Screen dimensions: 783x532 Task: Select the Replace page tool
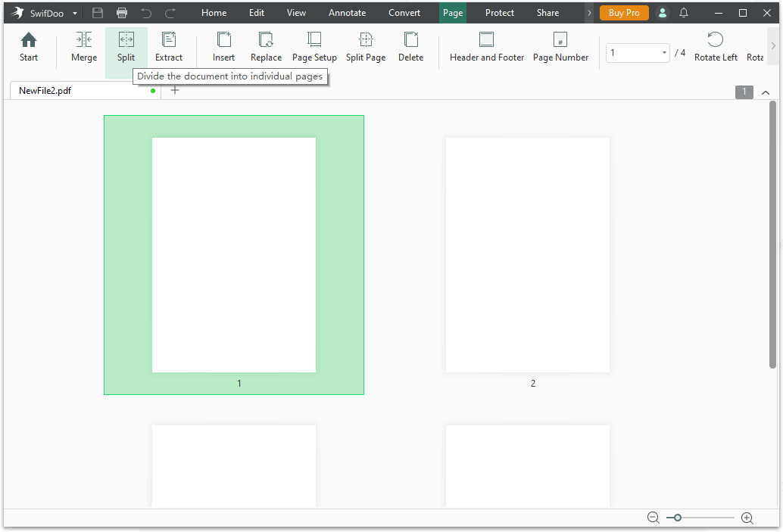[x=266, y=47]
